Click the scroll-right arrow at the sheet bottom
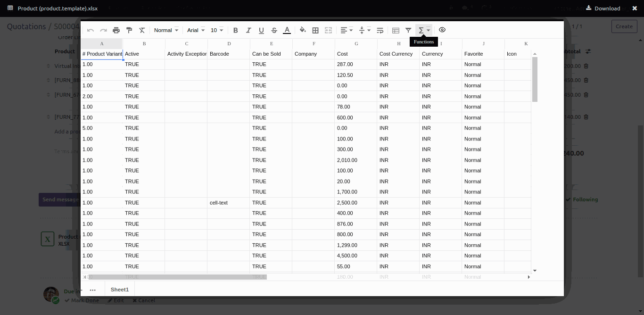 coord(528,277)
